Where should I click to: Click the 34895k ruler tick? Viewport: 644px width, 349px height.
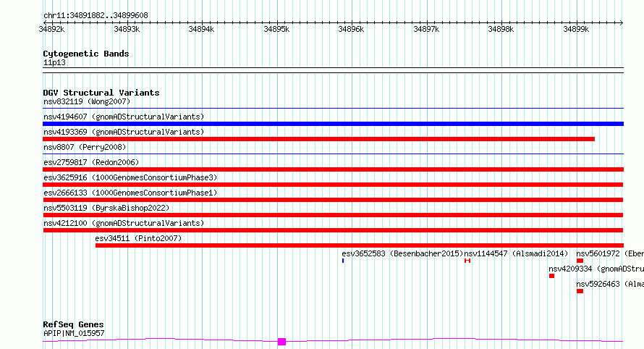[276, 29]
